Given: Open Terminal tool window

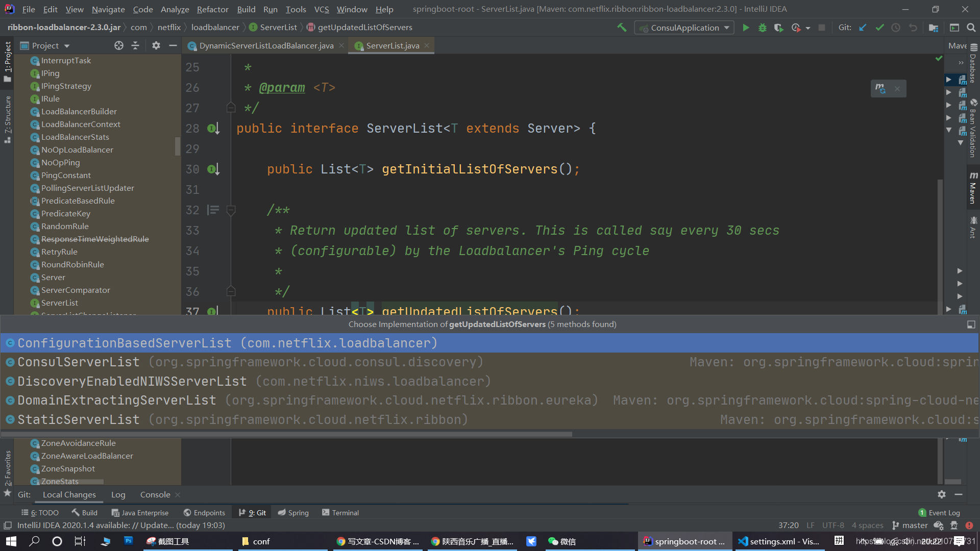Looking at the screenshot, I should pos(340,513).
